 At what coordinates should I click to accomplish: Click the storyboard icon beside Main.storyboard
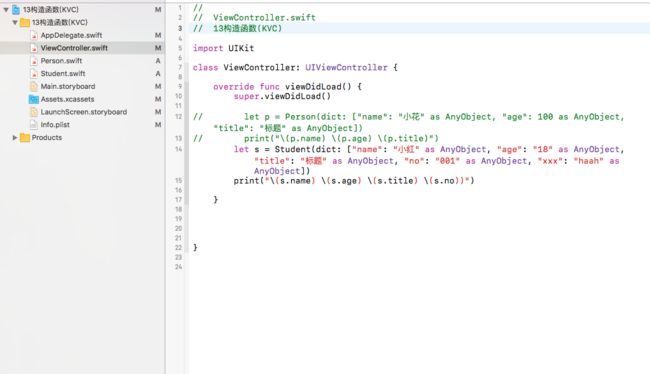tap(34, 87)
